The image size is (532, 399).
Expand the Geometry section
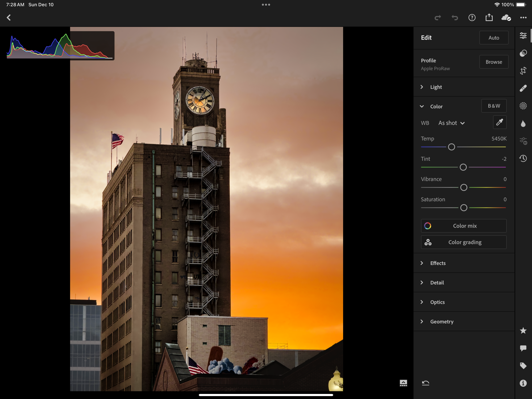(442, 322)
